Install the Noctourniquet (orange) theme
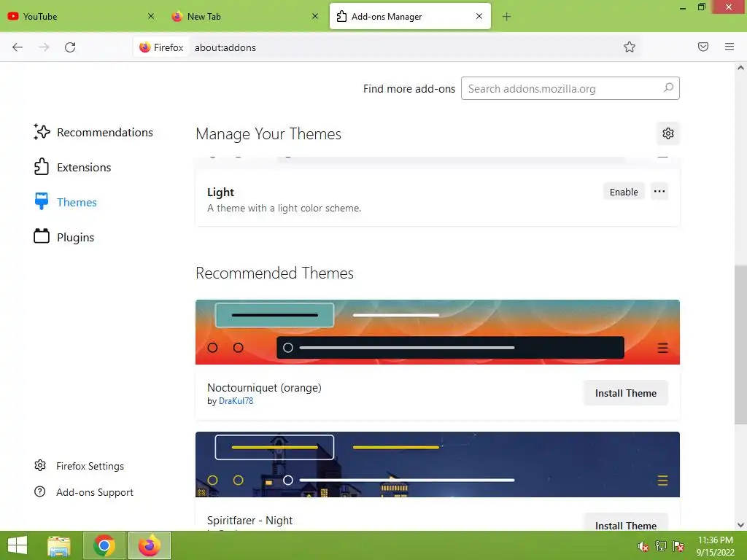Screen dimensions: 747x560 tap(625, 393)
